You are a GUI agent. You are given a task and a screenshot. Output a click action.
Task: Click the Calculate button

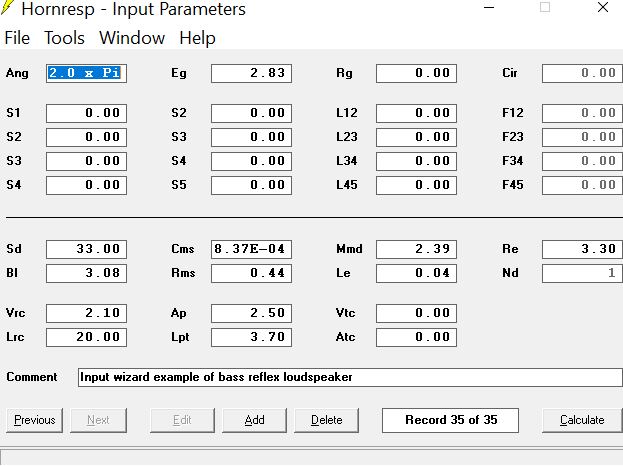[x=582, y=420]
